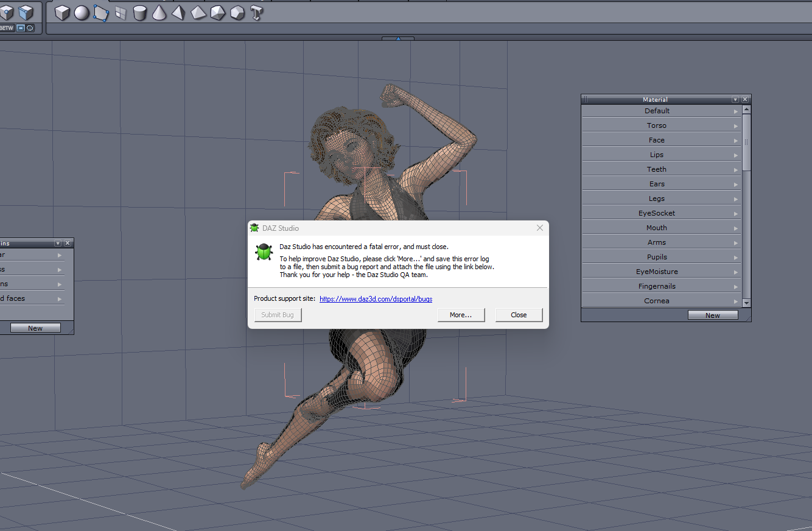Expand the EyeSocket material entry
The image size is (812, 531).
pyautogui.click(x=735, y=214)
